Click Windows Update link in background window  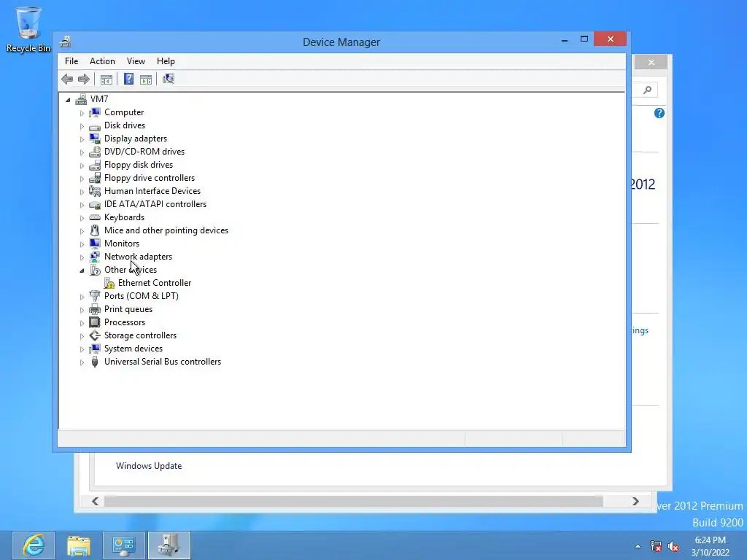point(149,466)
